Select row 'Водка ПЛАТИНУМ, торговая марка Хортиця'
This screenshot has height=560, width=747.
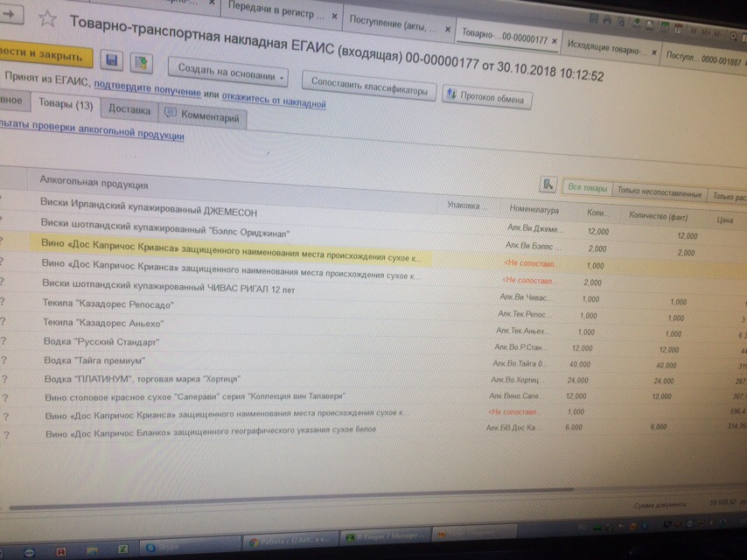coord(372,379)
